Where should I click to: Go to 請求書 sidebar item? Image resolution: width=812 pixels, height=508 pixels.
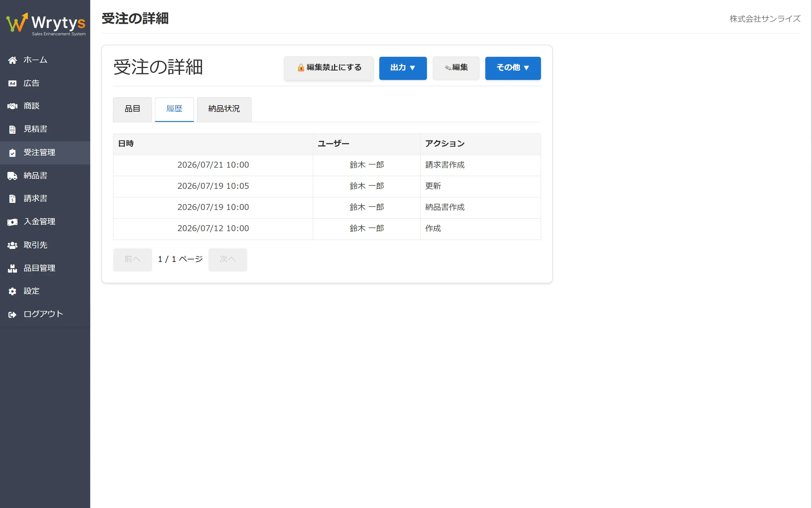(x=45, y=199)
